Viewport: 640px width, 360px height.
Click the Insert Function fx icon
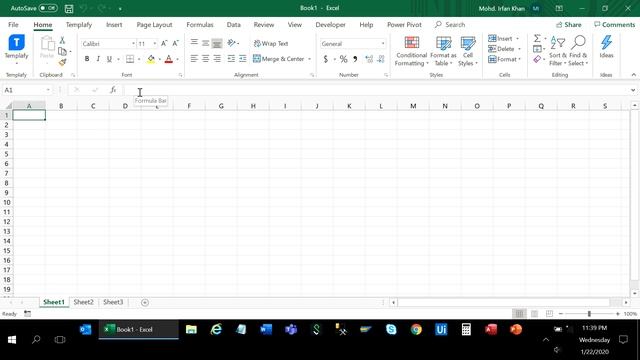pos(113,90)
